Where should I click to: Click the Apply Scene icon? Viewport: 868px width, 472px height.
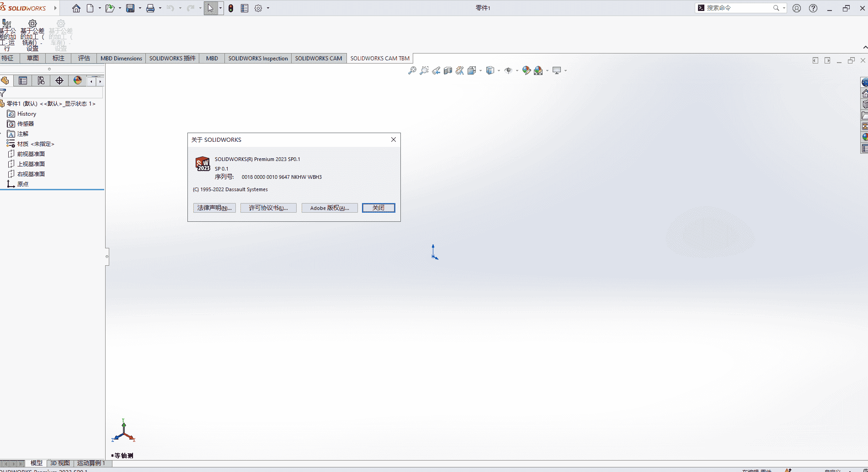coord(538,70)
